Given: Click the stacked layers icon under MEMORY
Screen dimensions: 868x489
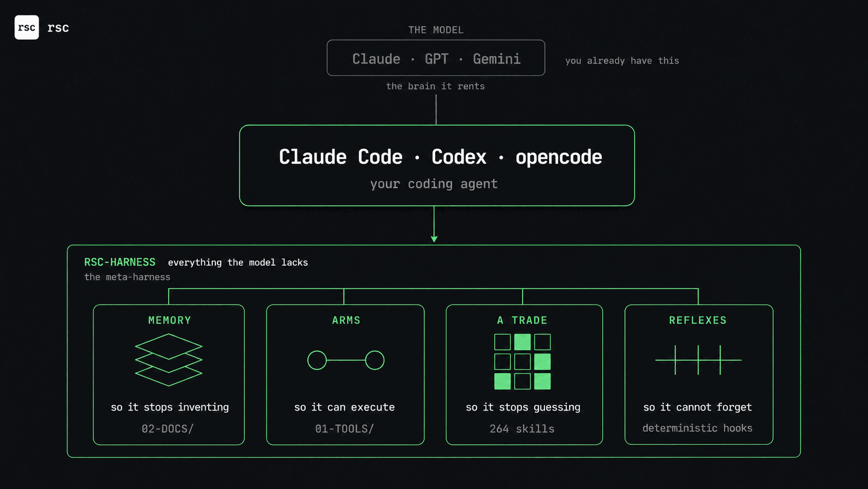Looking at the screenshot, I should (169, 360).
